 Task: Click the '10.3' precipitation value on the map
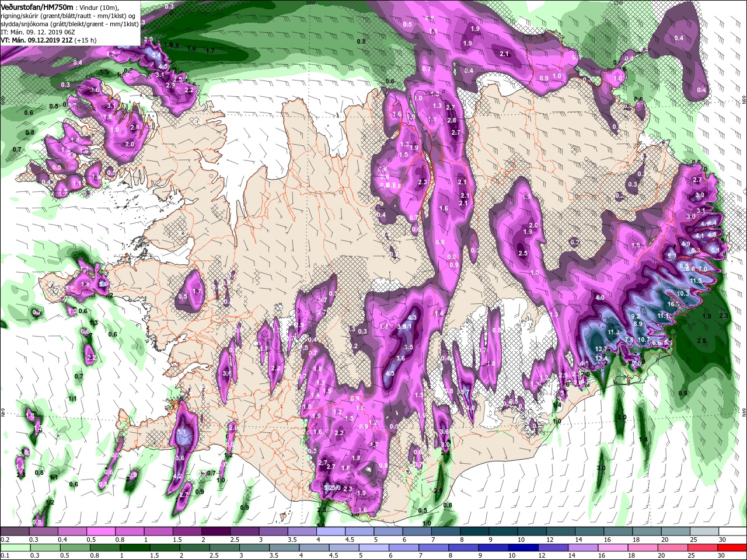coord(683,293)
